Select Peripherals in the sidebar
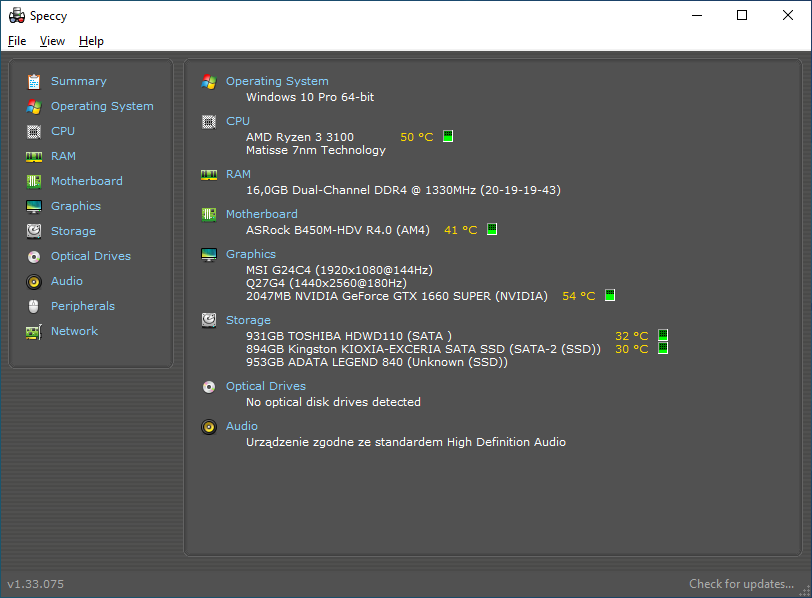Screen dimensions: 812x598 pyautogui.click(x=83, y=306)
